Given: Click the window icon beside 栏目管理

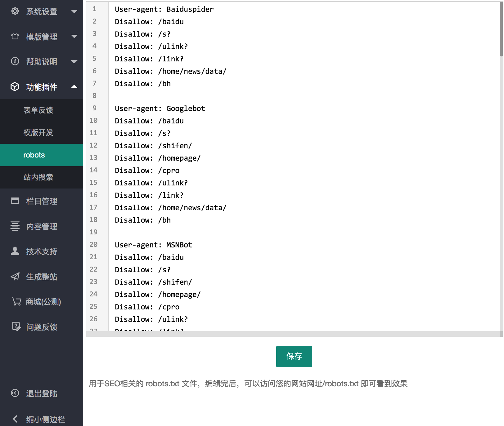Looking at the screenshot, I should tap(15, 201).
